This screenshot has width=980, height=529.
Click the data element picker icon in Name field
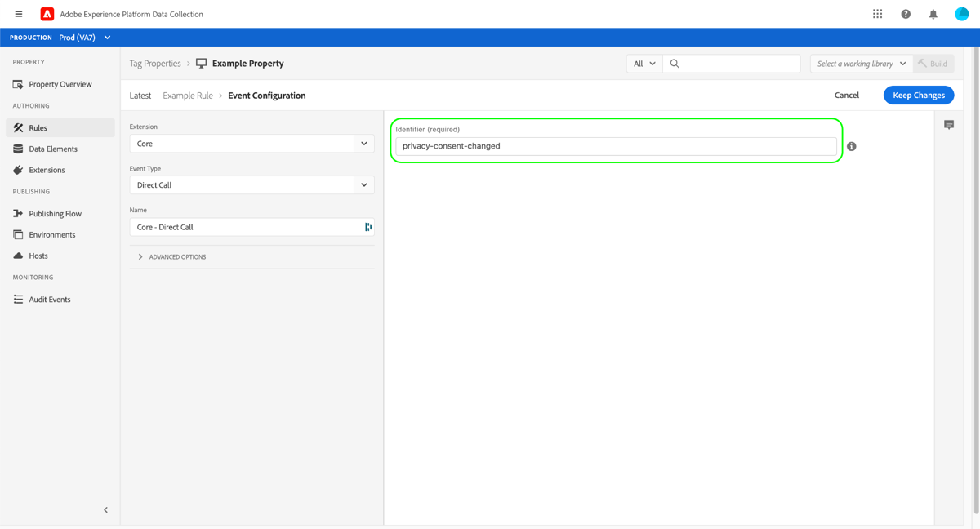368,226
